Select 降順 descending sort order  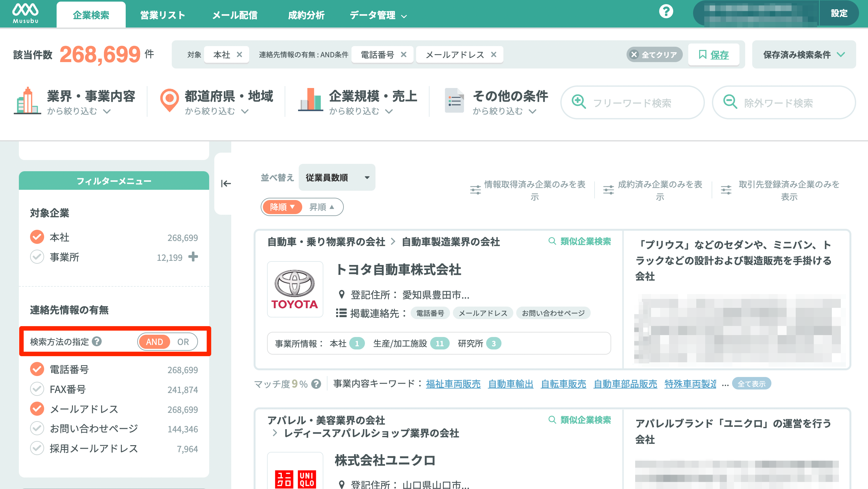pyautogui.click(x=282, y=207)
